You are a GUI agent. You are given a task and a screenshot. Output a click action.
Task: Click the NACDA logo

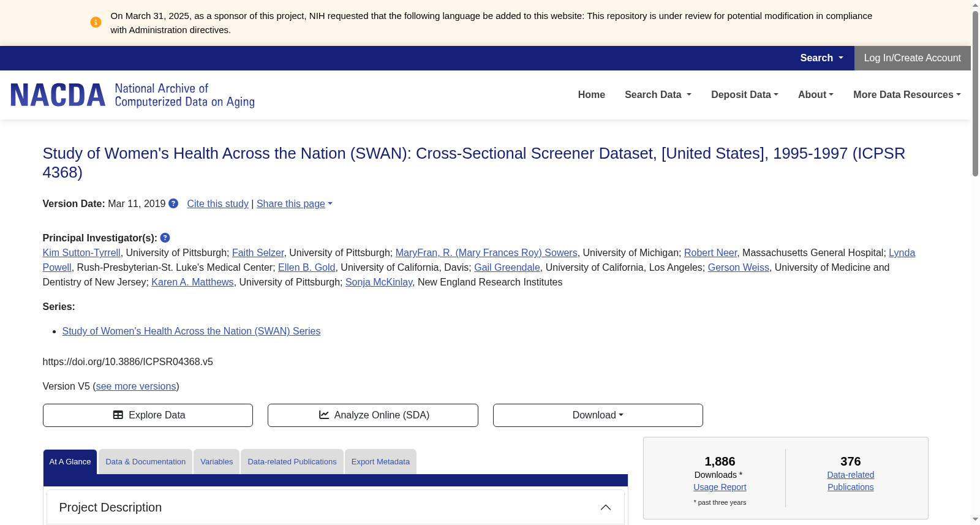(x=132, y=95)
